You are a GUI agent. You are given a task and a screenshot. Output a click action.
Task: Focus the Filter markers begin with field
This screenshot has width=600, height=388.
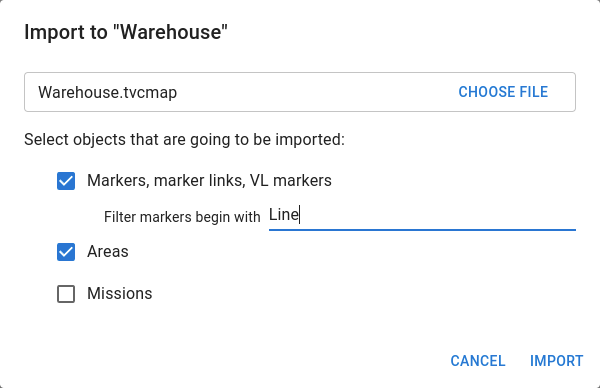[422, 216]
